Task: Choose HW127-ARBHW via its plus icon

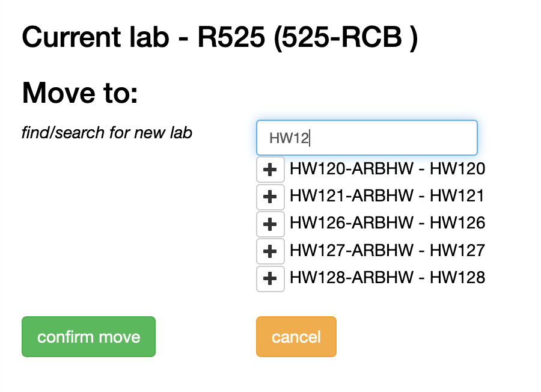Action: [270, 251]
